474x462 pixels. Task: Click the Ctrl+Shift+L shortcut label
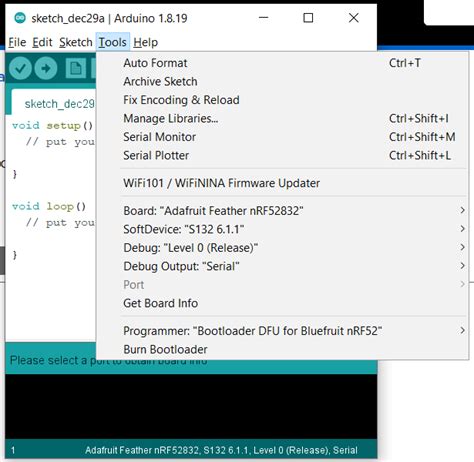pos(420,155)
